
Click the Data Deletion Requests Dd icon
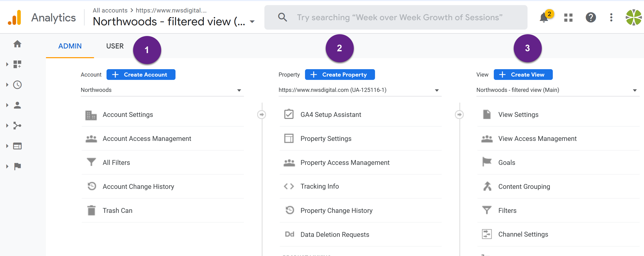pyautogui.click(x=289, y=234)
